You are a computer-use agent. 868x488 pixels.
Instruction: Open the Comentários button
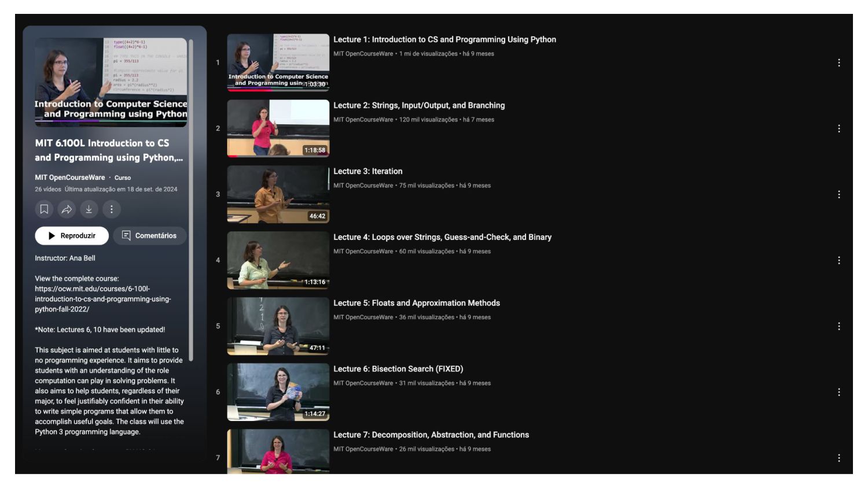tap(149, 236)
